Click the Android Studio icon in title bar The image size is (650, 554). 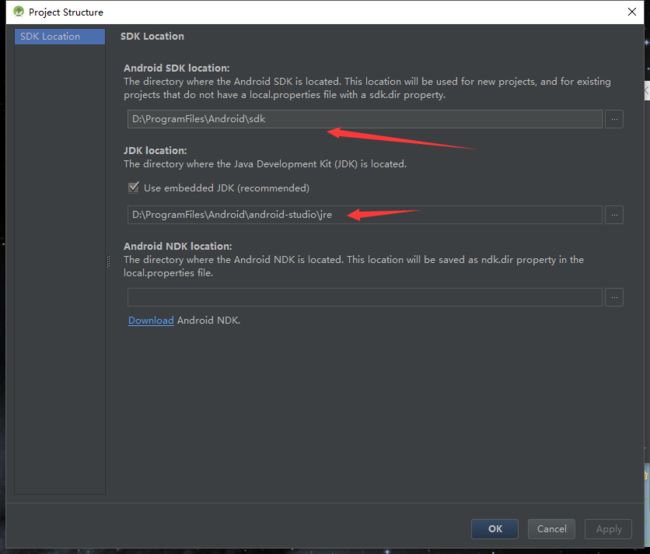19,12
